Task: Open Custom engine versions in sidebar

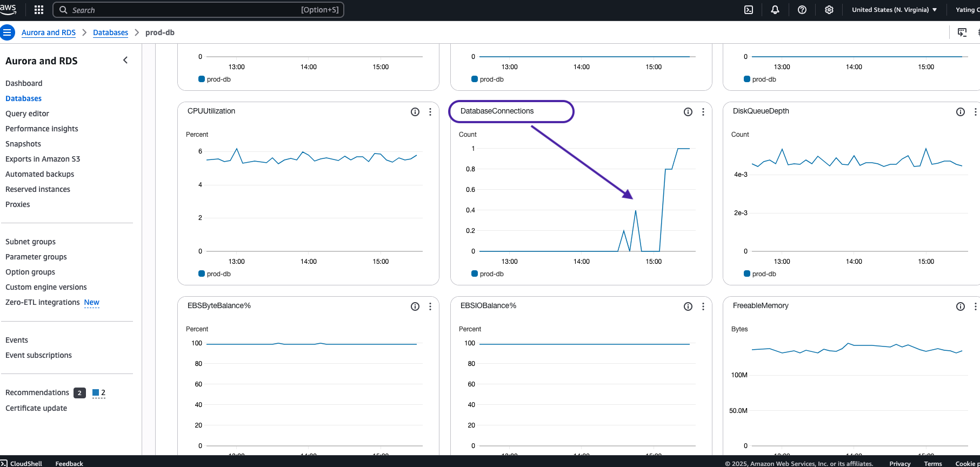Action: [x=46, y=287]
